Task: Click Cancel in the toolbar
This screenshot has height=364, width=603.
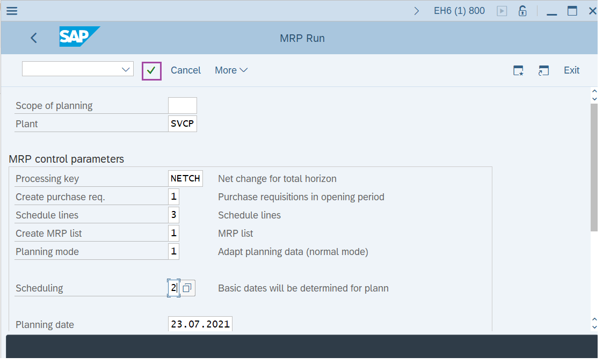Action: [185, 70]
